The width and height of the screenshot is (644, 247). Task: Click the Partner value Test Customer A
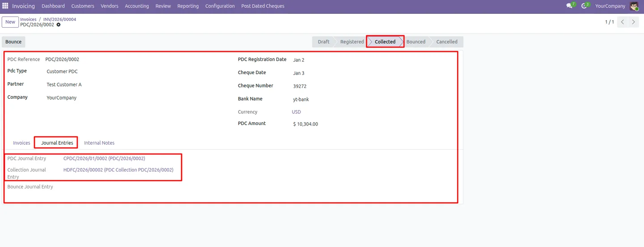tap(64, 84)
